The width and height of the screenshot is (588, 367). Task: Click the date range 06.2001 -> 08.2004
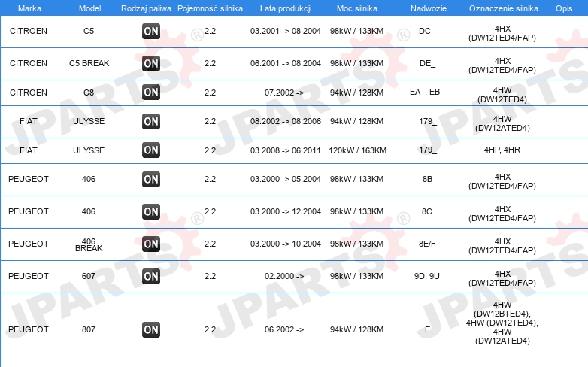click(x=286, y=63)
